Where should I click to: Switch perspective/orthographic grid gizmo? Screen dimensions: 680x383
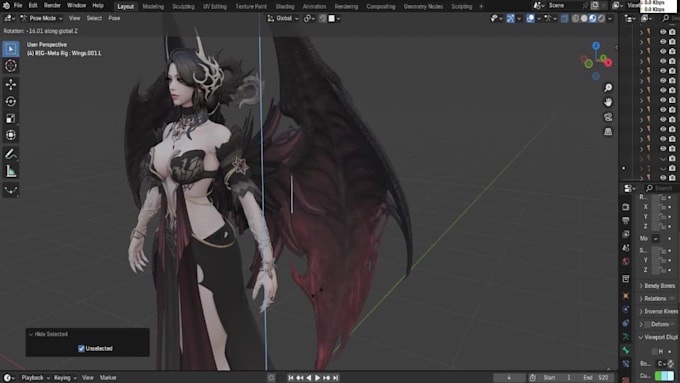(608, 132)
